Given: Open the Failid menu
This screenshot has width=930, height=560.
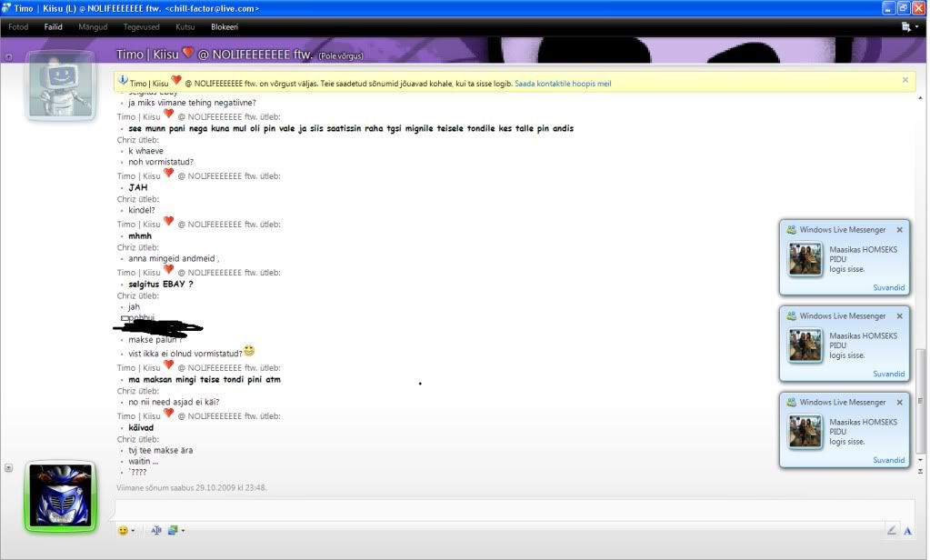Looking at the screenshot, I should point(54,27).
